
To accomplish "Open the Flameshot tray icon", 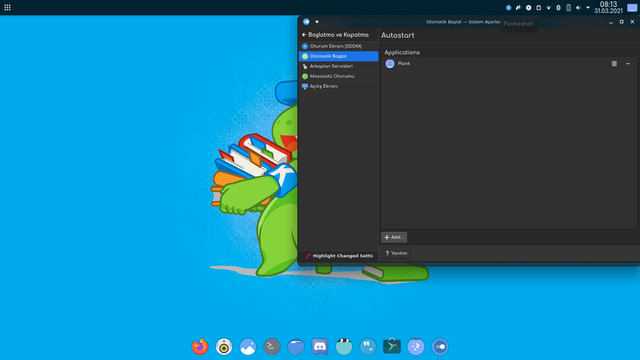I will [518, 7].
